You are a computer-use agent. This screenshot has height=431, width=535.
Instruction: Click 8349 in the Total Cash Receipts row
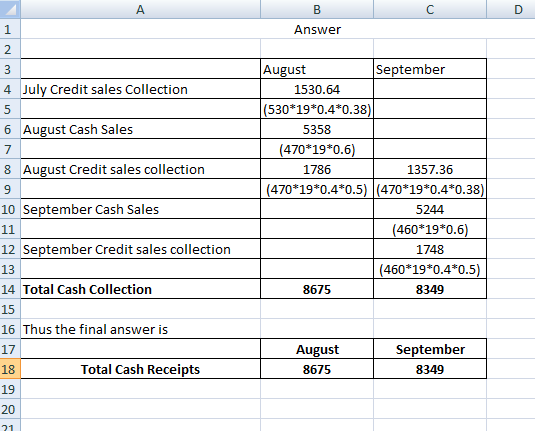(x=430, y=369)
